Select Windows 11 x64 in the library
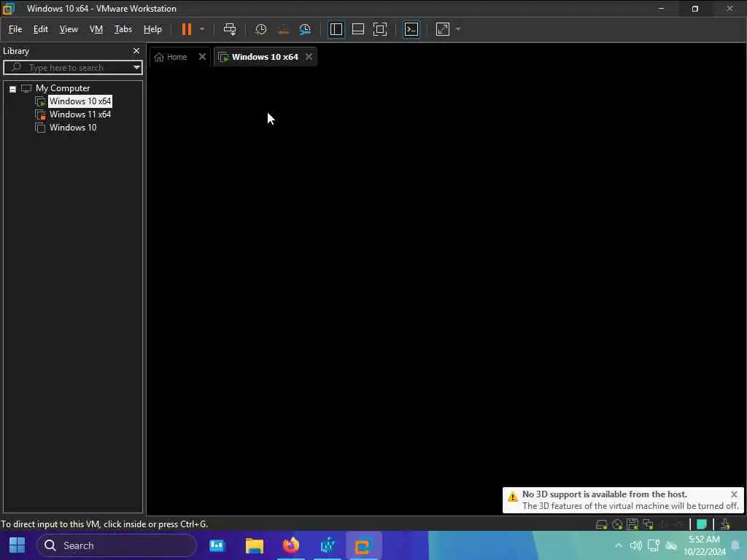This screenshot has height=560, width=747. point(80,114)
